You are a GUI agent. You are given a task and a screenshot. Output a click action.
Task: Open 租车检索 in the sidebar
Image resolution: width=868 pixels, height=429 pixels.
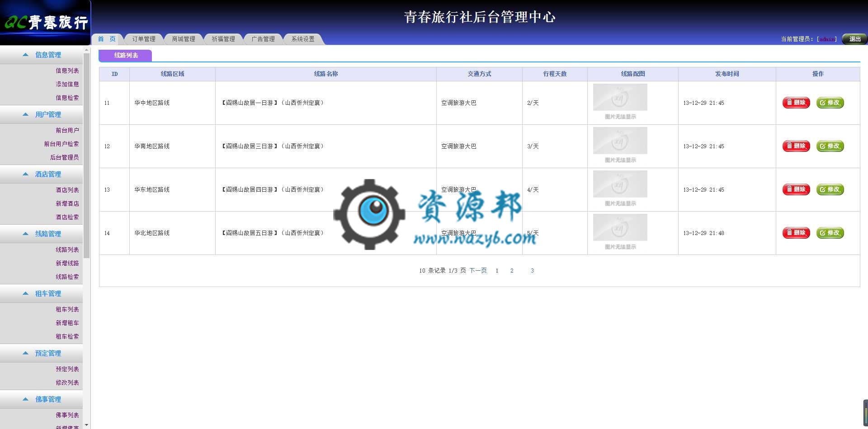[67, 336]
